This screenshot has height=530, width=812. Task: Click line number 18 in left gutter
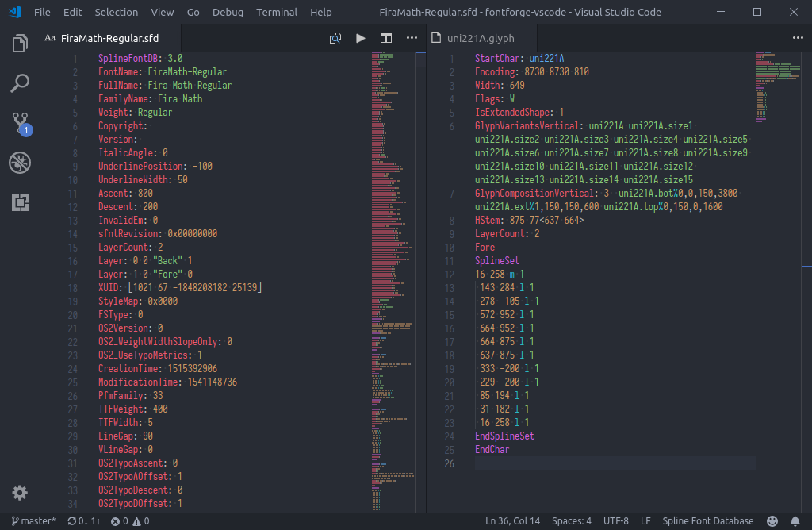point(72,287)
